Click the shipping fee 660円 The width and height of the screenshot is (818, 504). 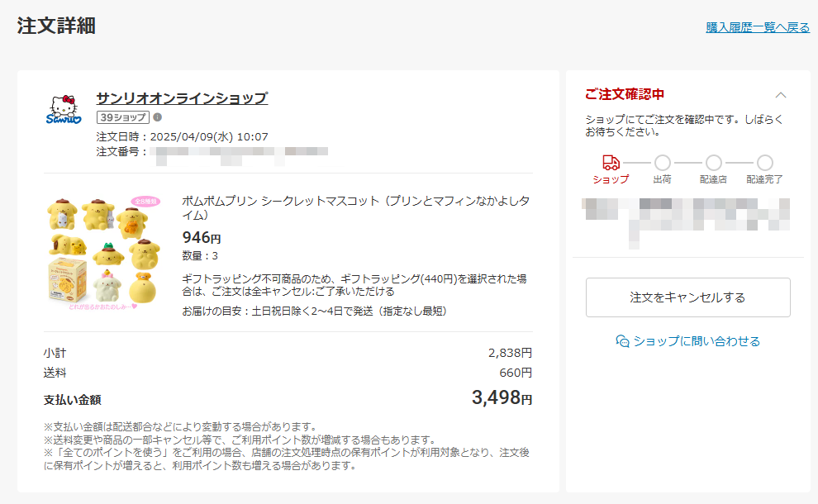(516, 373)
